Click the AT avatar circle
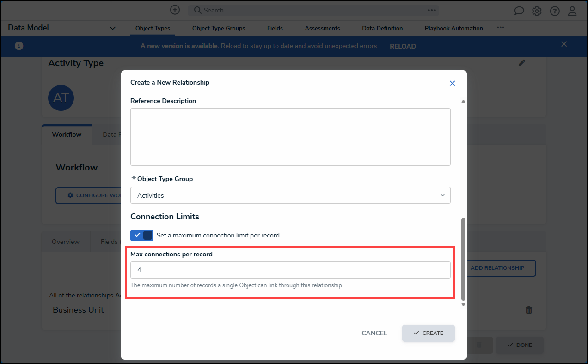 pos(61,98)
